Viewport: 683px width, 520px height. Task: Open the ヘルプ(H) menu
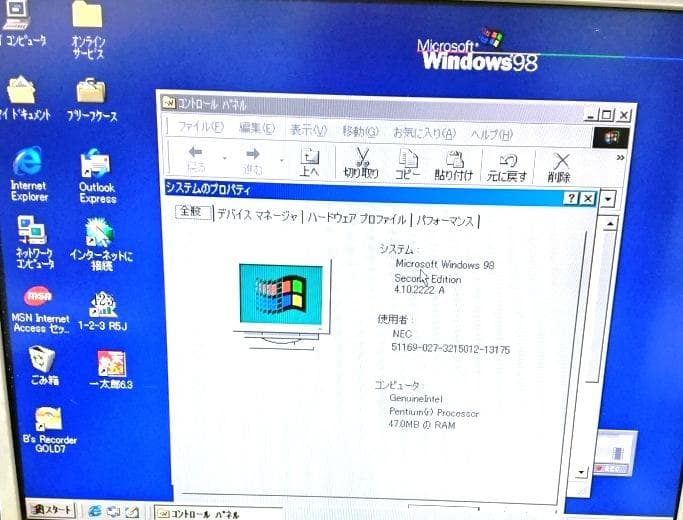pos(491,134)
